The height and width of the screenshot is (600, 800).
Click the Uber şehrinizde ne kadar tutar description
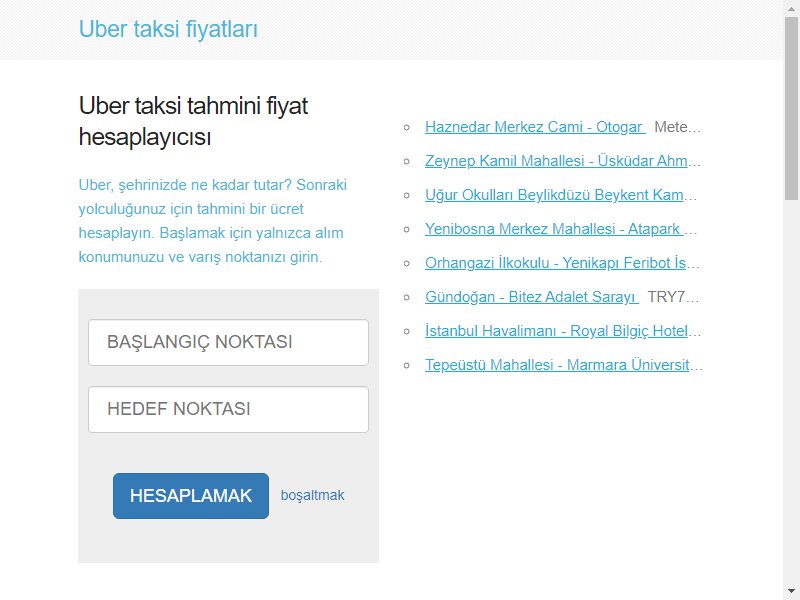[213, 220]
